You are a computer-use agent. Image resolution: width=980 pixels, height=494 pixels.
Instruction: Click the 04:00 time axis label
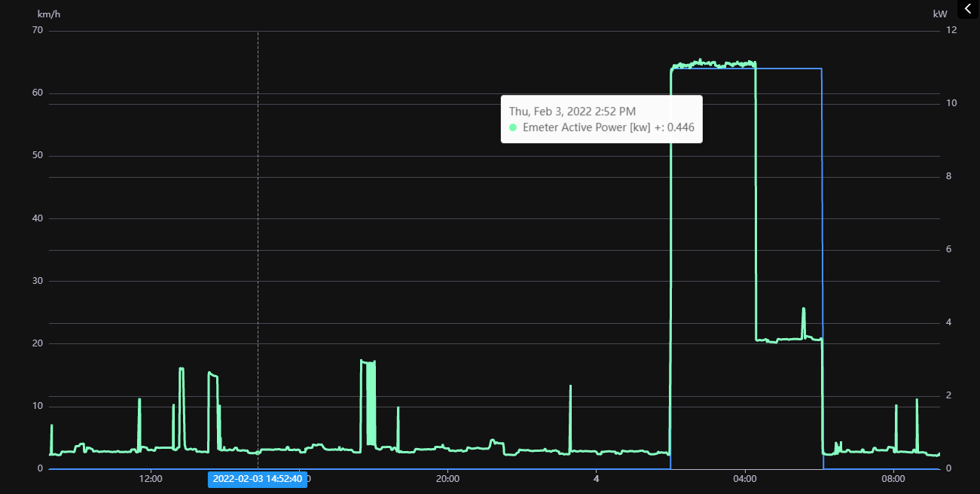745,478
